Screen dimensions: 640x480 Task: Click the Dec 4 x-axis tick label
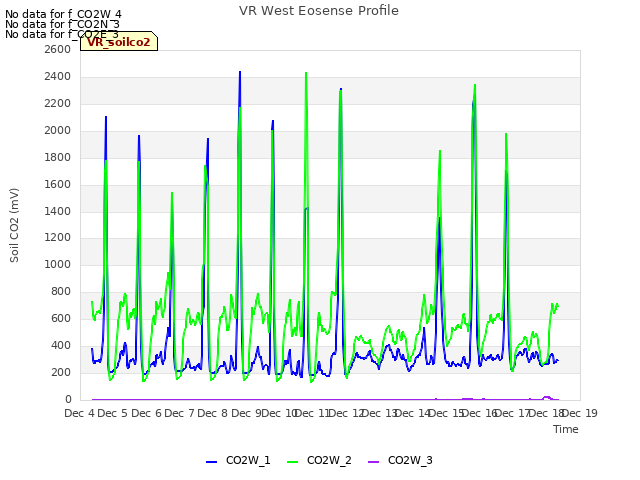pyautogui.click(x=79, y=413)
